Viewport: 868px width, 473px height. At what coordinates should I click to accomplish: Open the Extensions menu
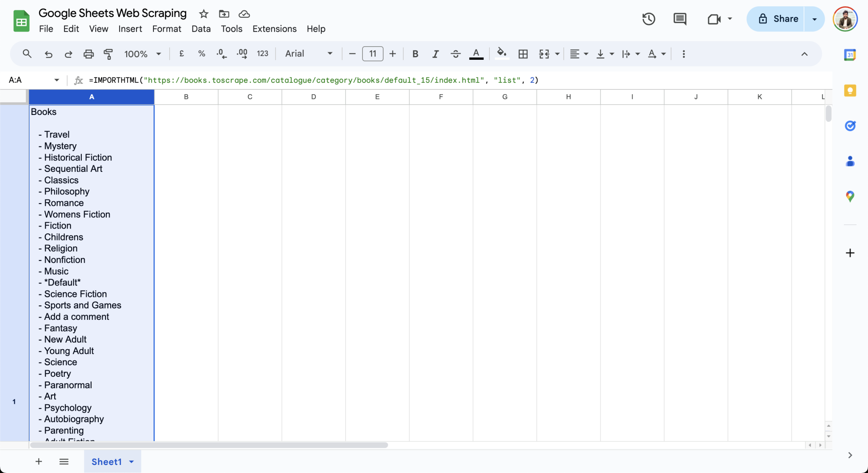[274, 29]
